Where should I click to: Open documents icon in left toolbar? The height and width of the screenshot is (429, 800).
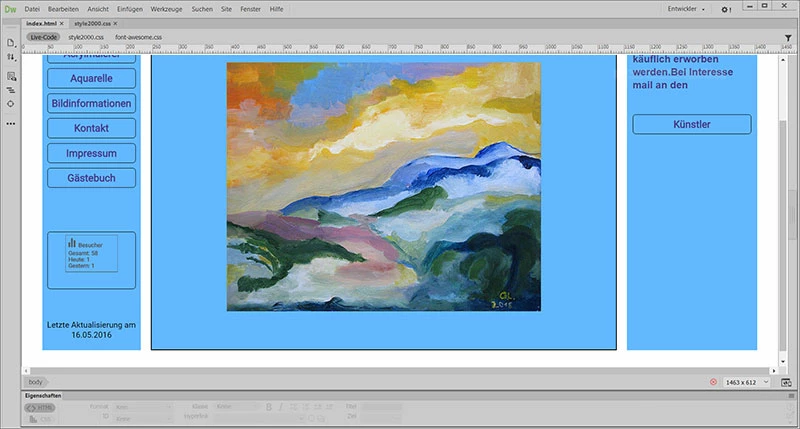pos(11,43)
